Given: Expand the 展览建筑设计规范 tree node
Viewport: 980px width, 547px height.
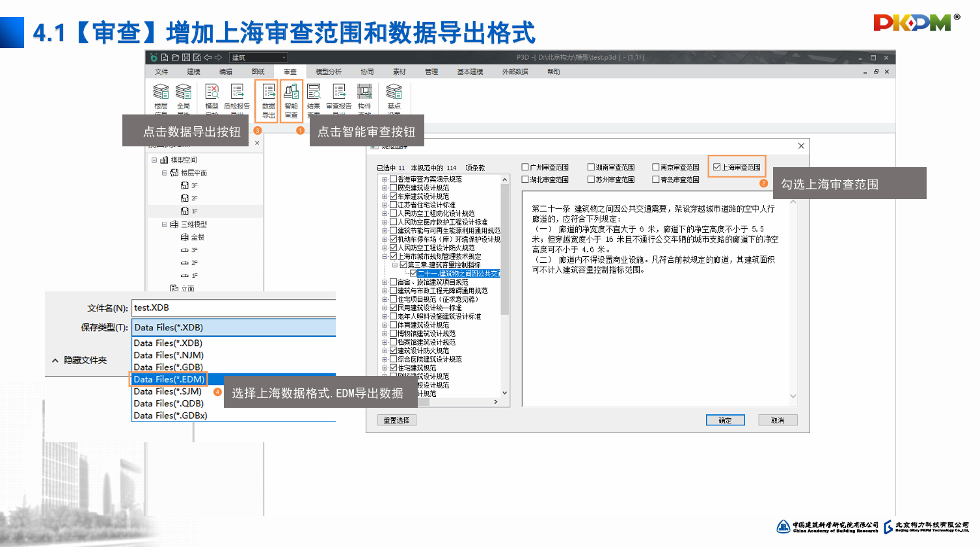Looking at the screenshot, I should [x=385, y=188].
